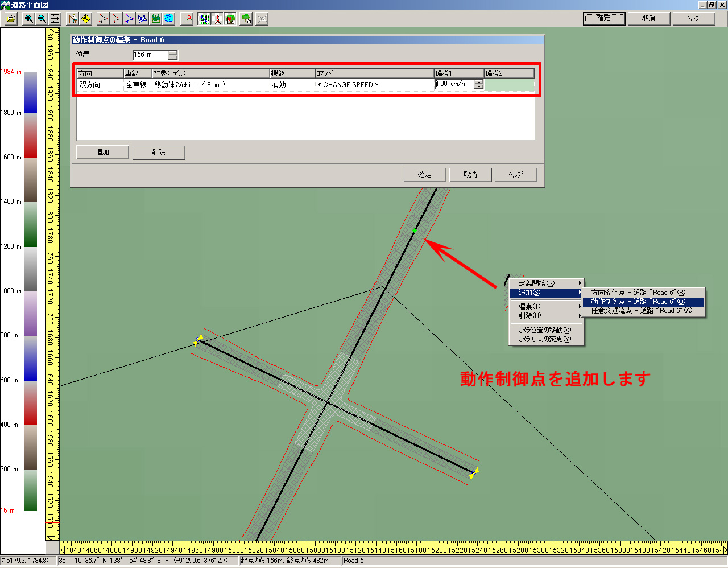
Task: Click the コマンド column header
Action: pyautogui.click(x=374, y=73)
